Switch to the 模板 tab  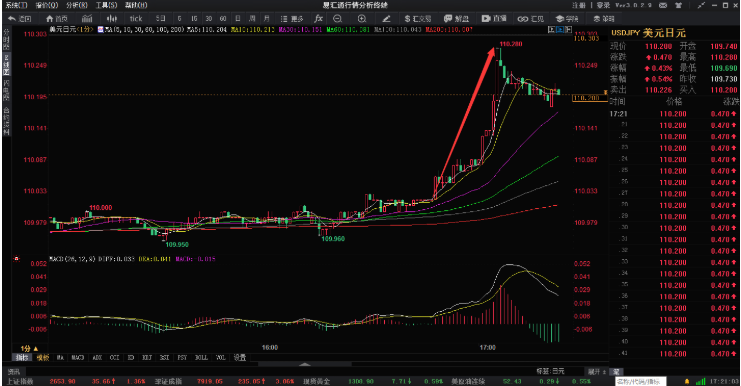pos(43,358)
